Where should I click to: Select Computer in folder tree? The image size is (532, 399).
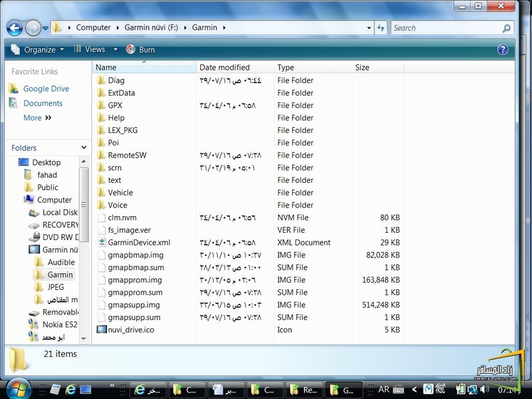tap(55, 200)
